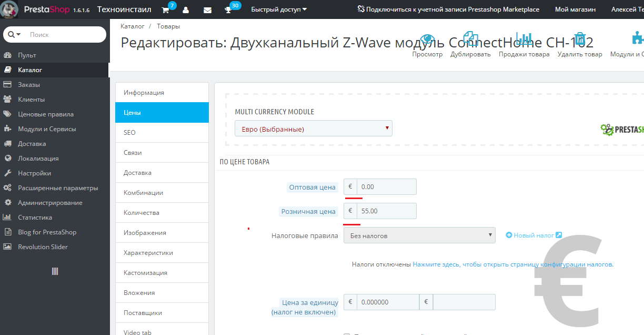The image size is (644, 335).
Task: Click the customers person icon in header
Action: coord(186,10)
